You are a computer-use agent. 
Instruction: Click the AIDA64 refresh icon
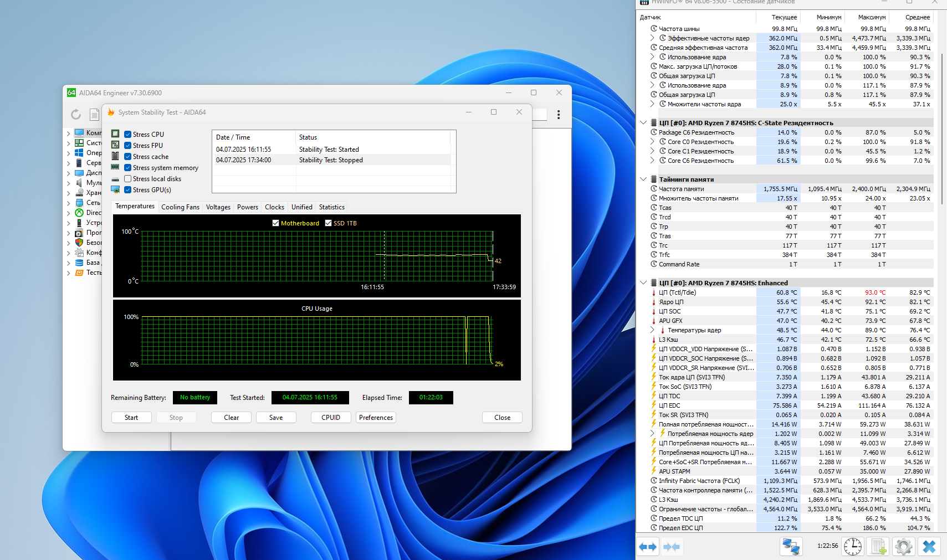[76, 115]
